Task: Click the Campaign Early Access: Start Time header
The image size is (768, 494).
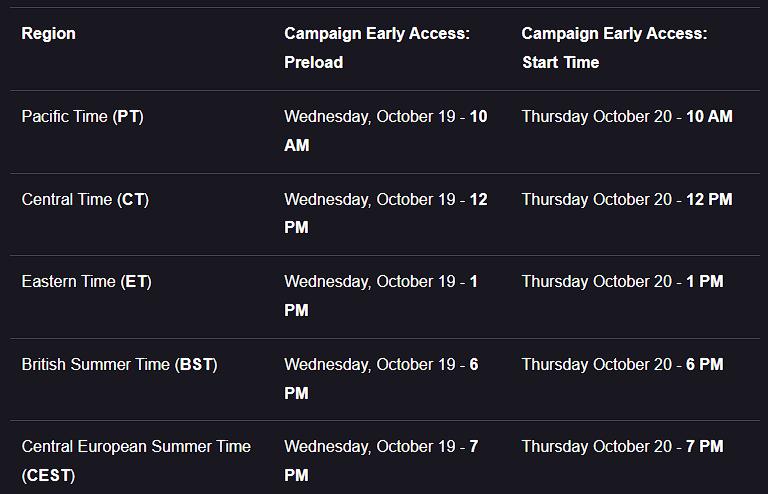Action: (x=613, y=47)
